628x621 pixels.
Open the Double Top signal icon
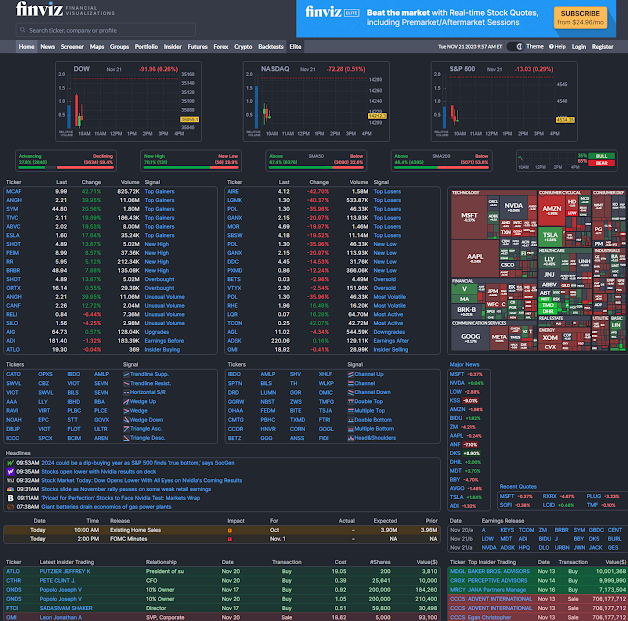click(x=351, y=402)
